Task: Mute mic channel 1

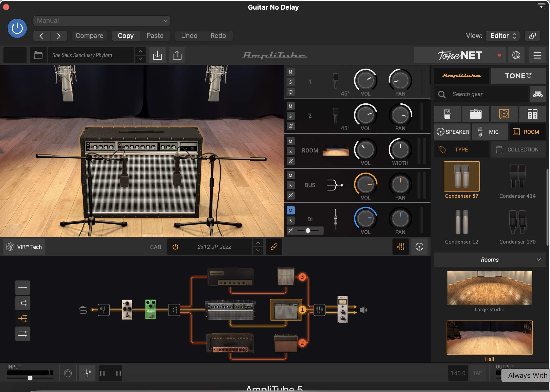Action: pyautogui.click(x=290, y=72)
